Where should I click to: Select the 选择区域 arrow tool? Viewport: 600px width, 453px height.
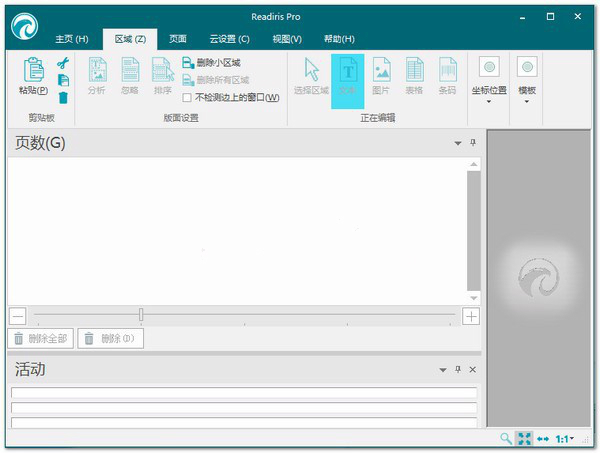[x=311, y=70]
